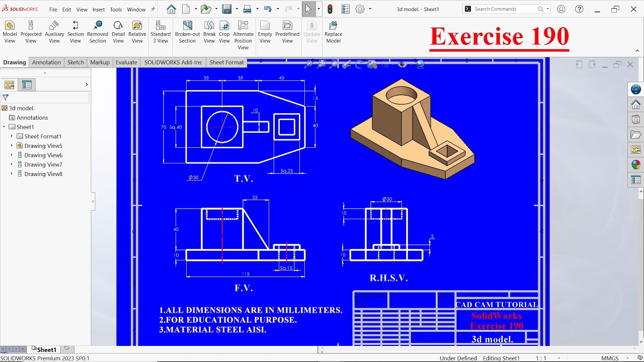The height and width of the screenshot is (362, 644).
Task: Expand the Sheet Format1 node
Action: [x=12, y=136]
